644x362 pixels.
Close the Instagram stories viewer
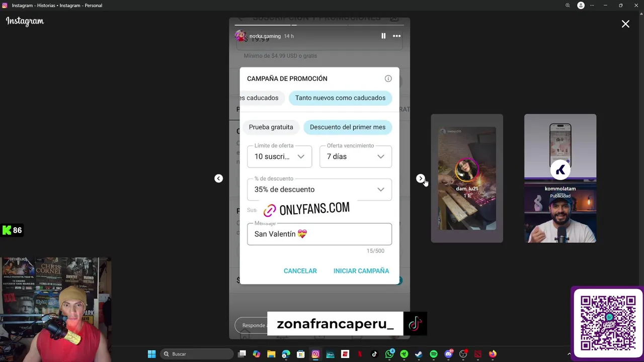pos(625,24)
